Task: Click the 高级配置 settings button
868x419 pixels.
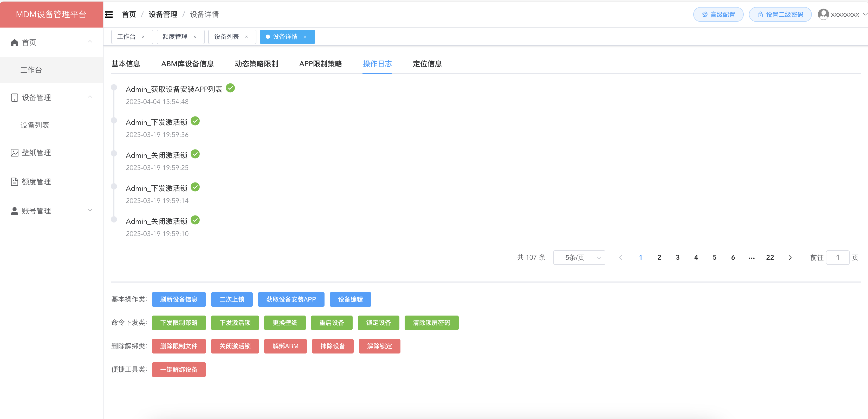Action: (x=718, y=15)
